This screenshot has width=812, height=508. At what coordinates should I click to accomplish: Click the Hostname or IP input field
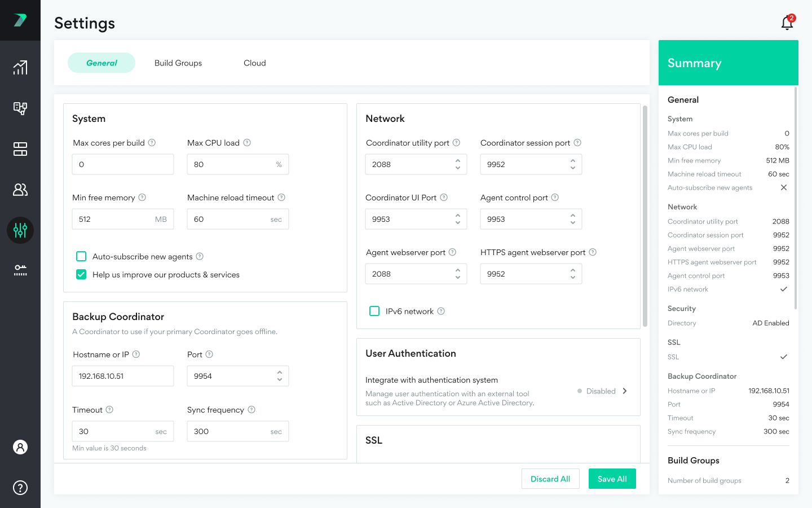click(x=123, y=376)
